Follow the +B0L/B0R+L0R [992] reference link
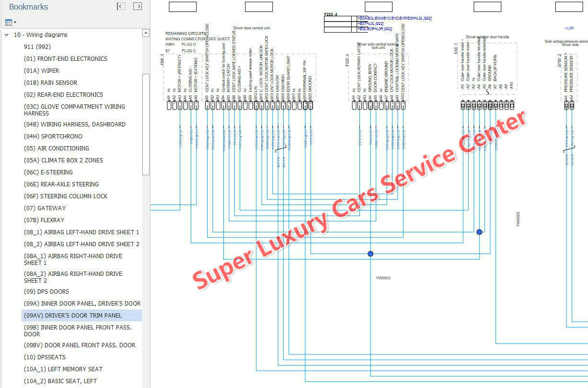 click(x=375, y=29)
